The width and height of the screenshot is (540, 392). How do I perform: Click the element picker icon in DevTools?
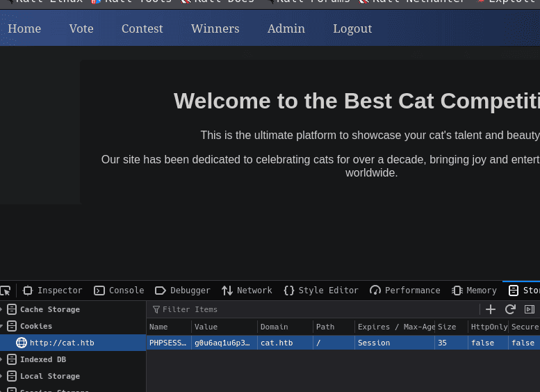pos(6,291)
